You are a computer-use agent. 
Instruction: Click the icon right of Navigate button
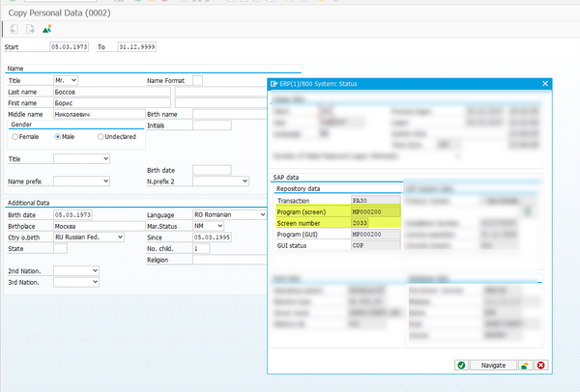(524, 365)
